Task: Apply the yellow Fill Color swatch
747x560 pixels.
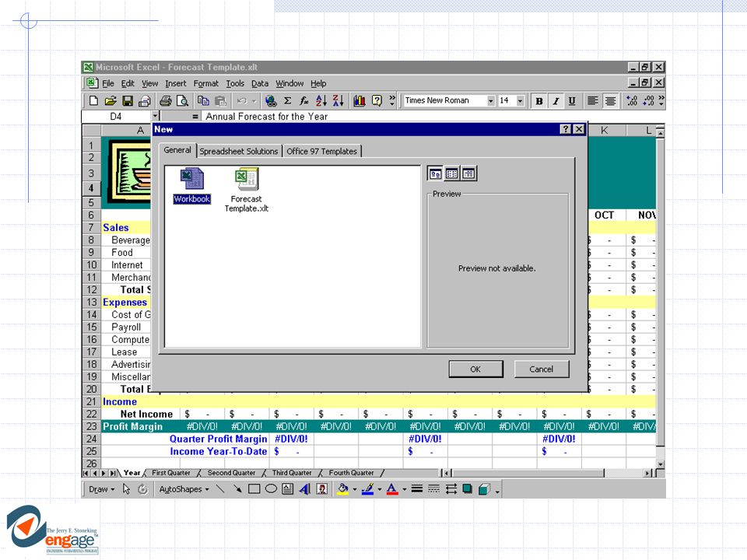Action: pos(343,489)
